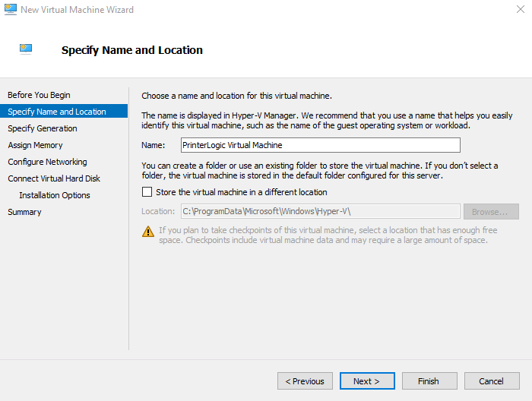The image size is (532, 401).
Task: Click the wizard icon in the title bar
Action: click(x=10, y=9)
